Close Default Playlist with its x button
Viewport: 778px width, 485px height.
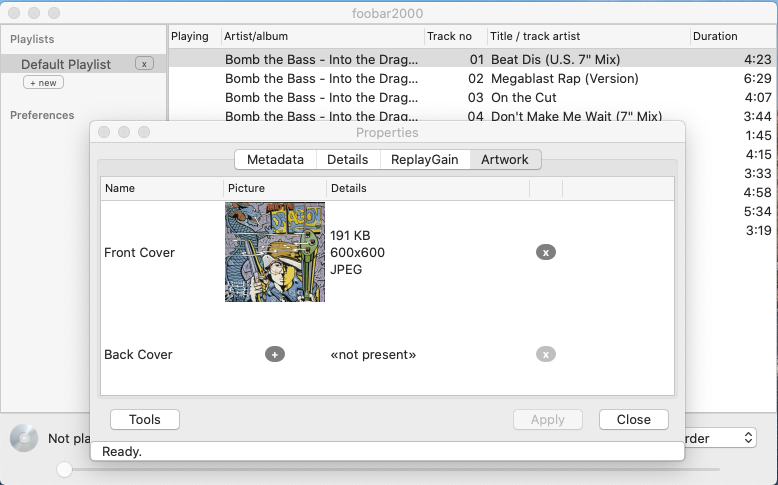point(144,64)
